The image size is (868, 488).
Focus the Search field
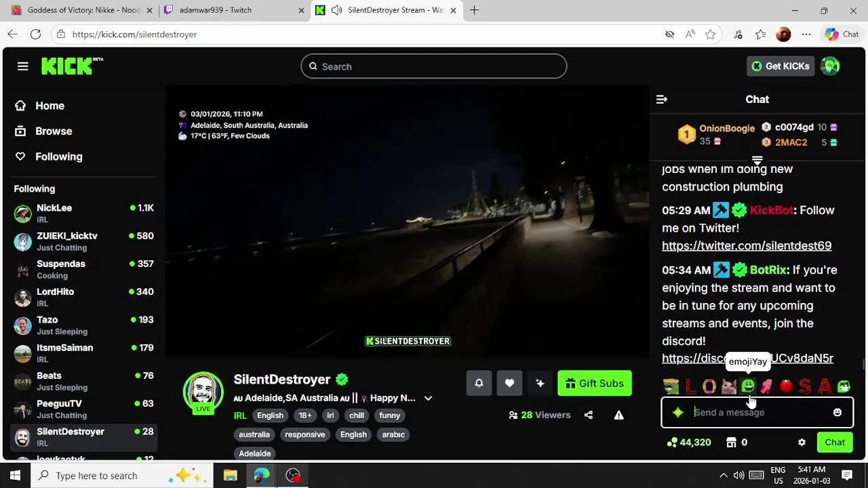coord(434,66)
